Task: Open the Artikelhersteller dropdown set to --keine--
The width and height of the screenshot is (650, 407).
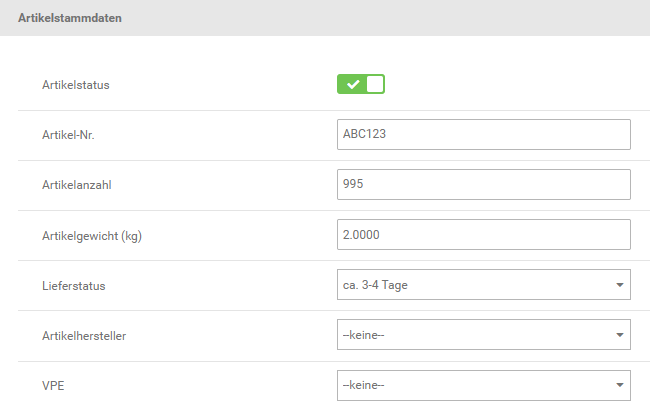Action: coord(484,334)
